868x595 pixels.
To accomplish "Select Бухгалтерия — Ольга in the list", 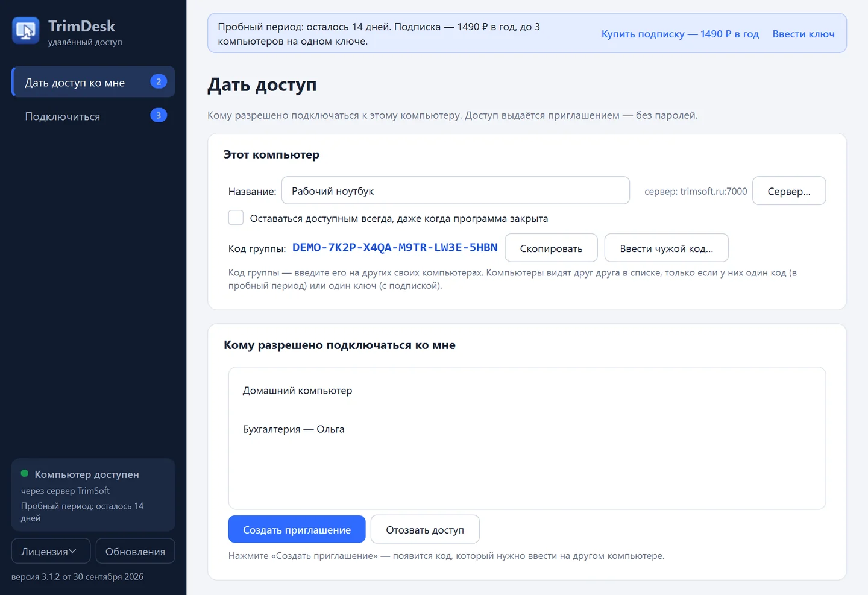I will click(x=527, y=429).
